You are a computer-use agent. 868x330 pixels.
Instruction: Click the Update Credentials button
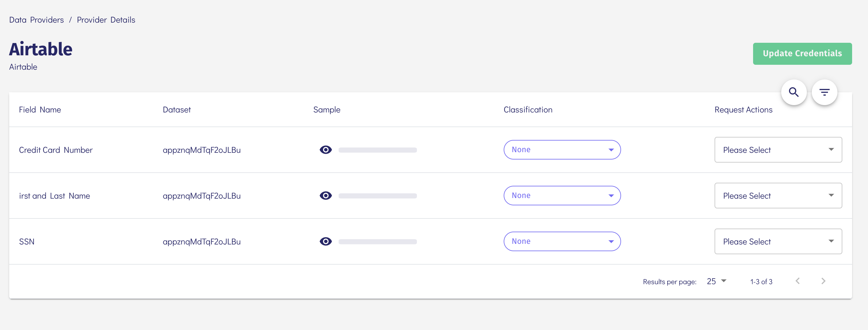pos(802,53)
